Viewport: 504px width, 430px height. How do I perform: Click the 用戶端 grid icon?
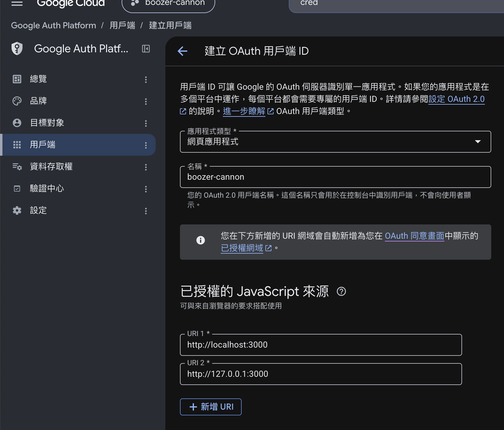click(17, 145)
